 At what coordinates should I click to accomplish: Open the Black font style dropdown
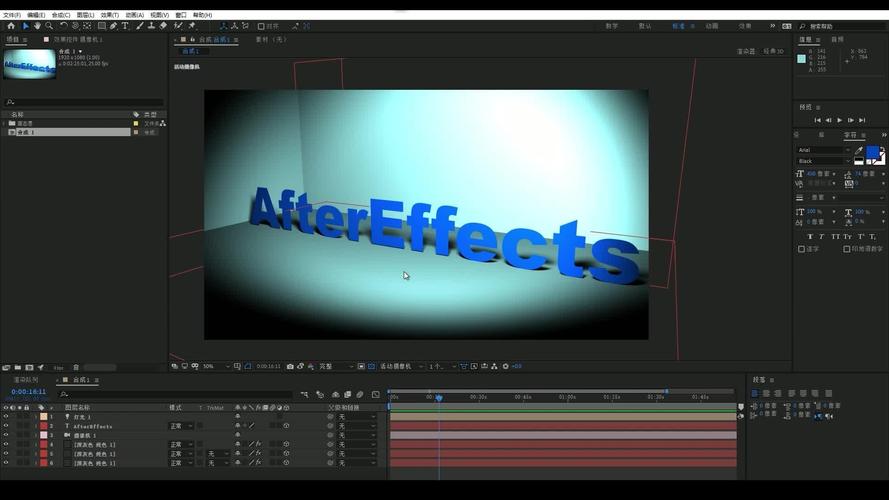point(824,162)
